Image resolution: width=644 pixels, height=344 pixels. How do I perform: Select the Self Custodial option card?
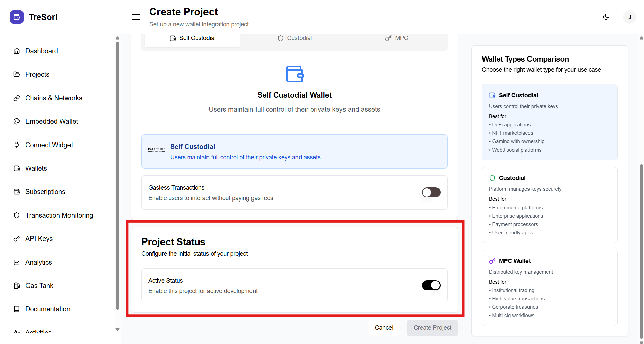pos(294,152)
